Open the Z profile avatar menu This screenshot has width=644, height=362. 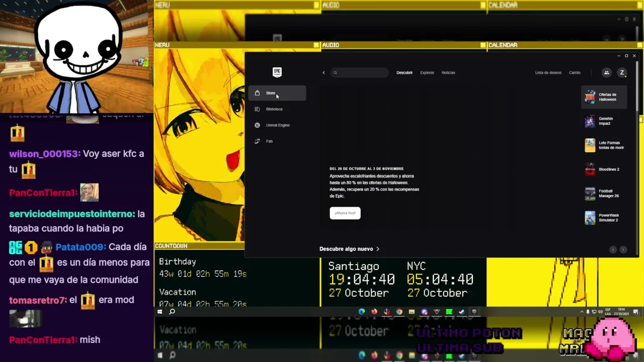point(622,72)
